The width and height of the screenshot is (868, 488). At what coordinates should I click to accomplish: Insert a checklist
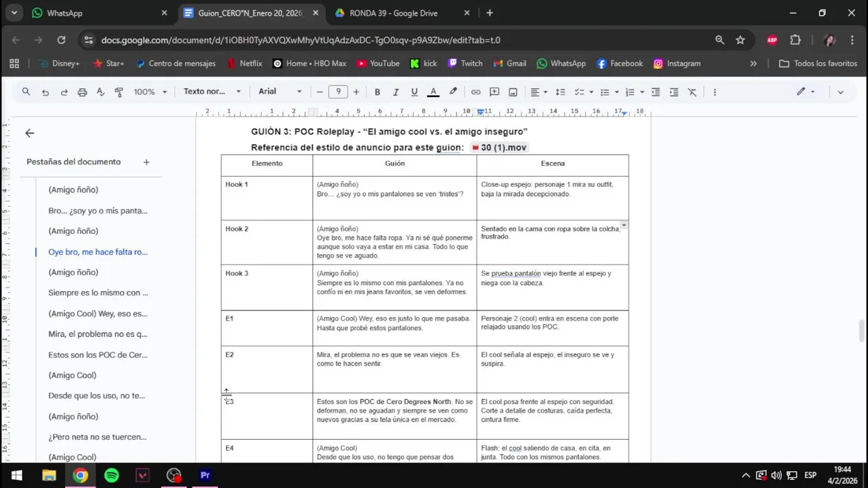(579, 92)
